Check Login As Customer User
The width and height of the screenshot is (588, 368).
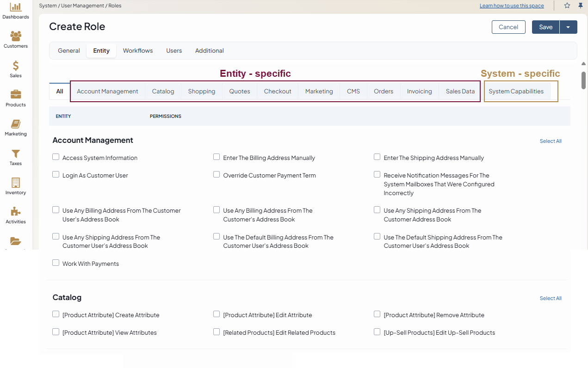pyautogui.click(x=56, y=175)
